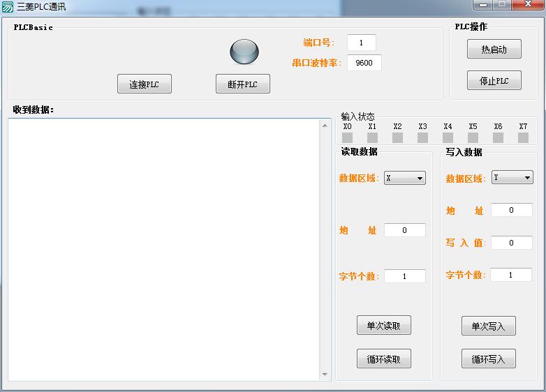Click the 串口波特率 label

pos(316,63)
